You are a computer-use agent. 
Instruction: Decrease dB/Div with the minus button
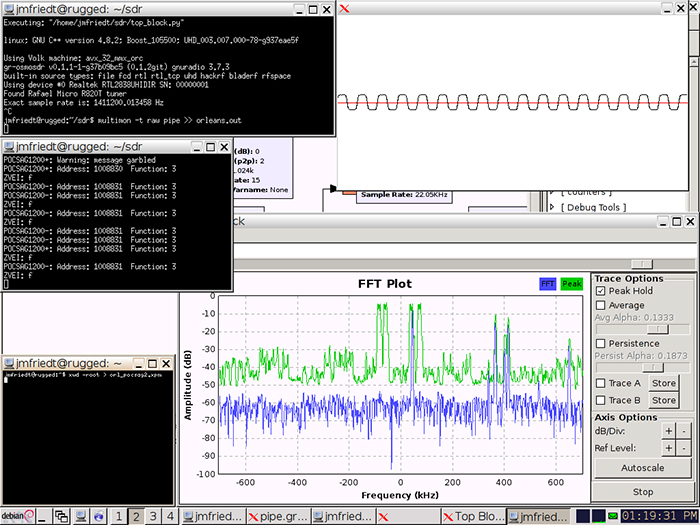point(681,431)
